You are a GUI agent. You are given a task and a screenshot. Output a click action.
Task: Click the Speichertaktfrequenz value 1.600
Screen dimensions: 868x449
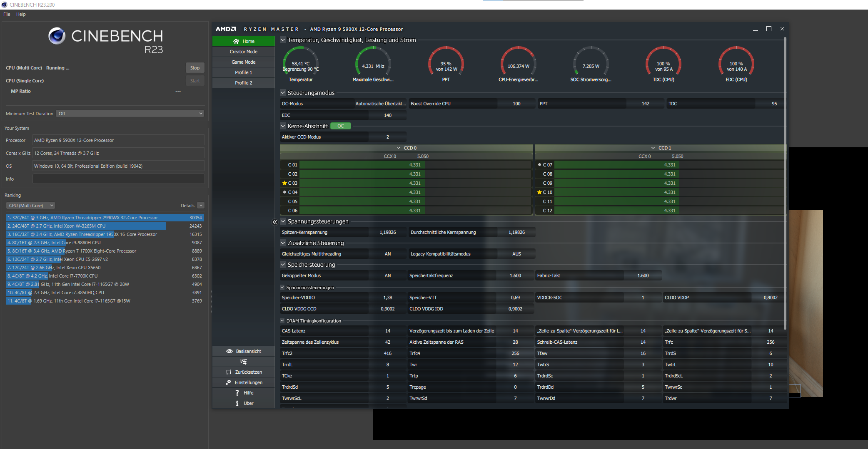(x=515, y=275)
